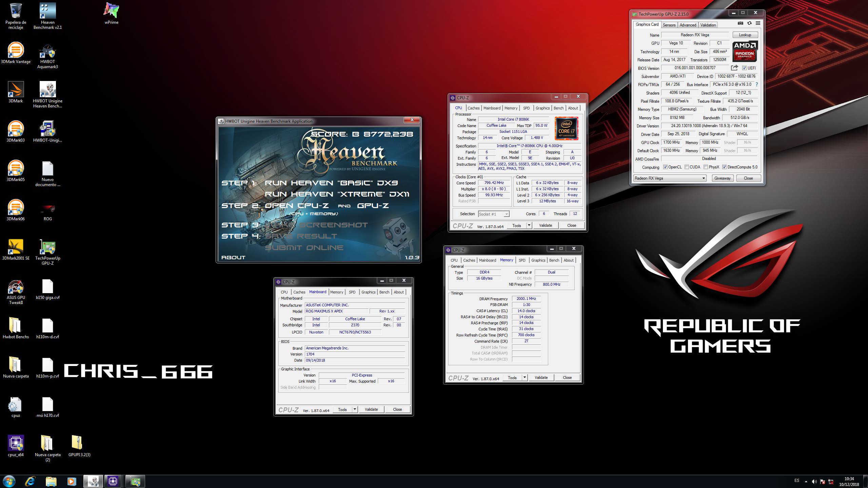Open Tools dropdown arrow in Mainboard window
The image size is (868, 488).
354,409
